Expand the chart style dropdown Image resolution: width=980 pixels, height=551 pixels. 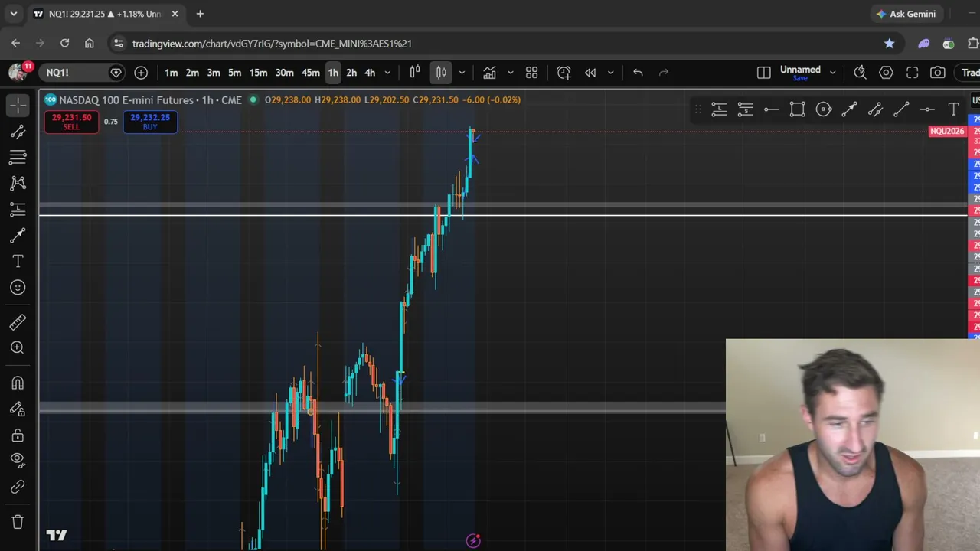[462, 73]
